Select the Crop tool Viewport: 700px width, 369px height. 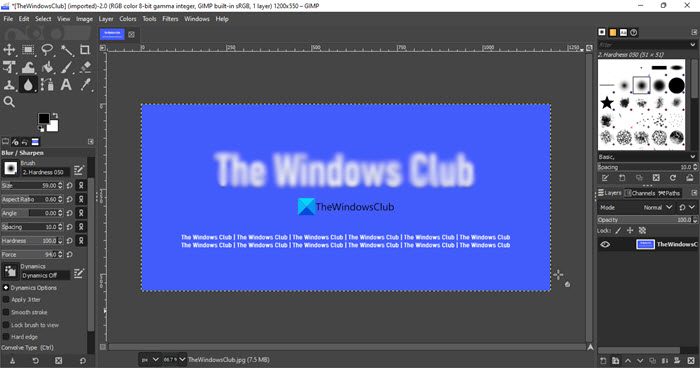tap(85, 50)
